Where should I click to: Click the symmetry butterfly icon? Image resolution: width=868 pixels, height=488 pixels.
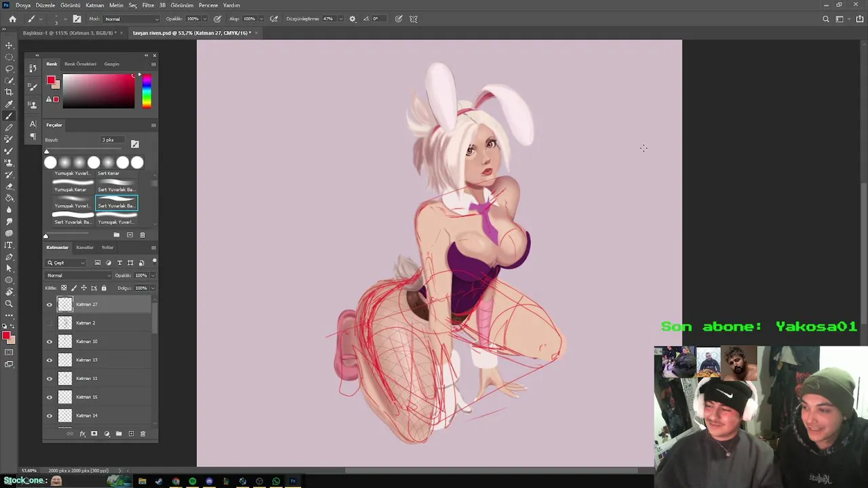(414, 19)
